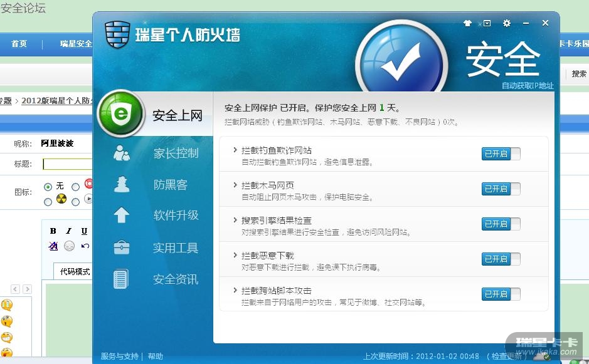The width and height of the screenshot is (589, 364).
Task: Switch to 软件升级 section
Action: pyautogui.click(x=176, y=215)
